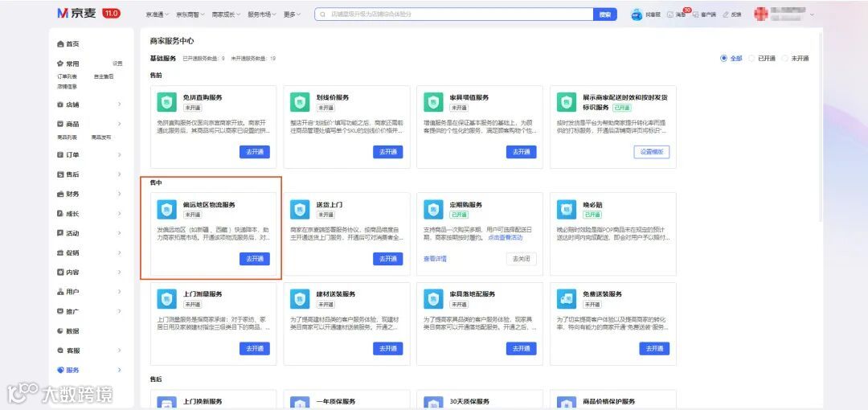
Task: Click 设置 next to 常用
Action: [117, 64]
